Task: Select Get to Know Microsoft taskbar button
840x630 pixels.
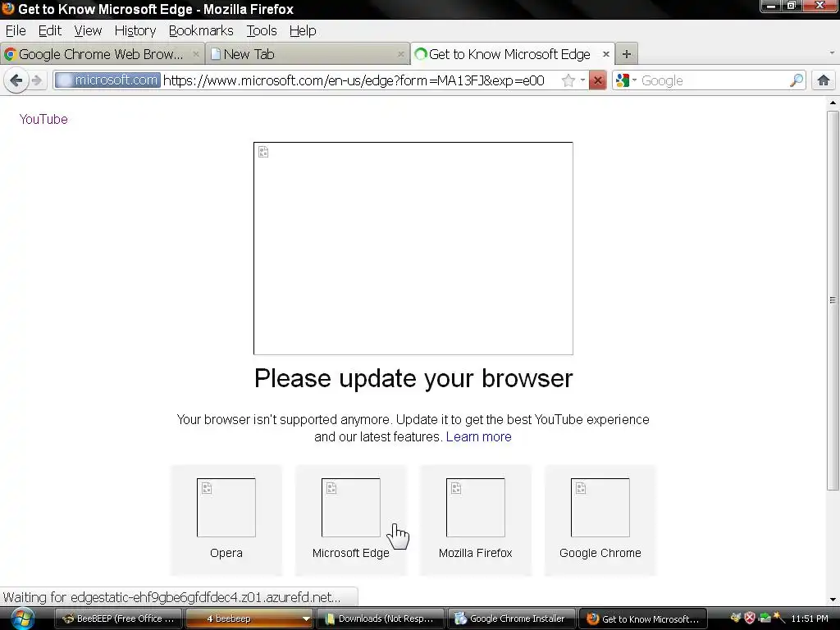Action: click(643, 619)
